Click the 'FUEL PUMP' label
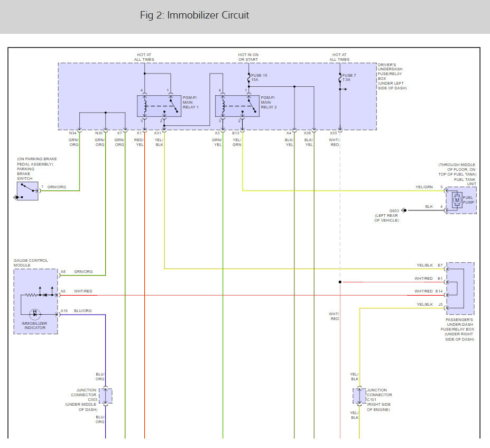The height and width of the screenshot is (448, 490). (x=468, y=200)
